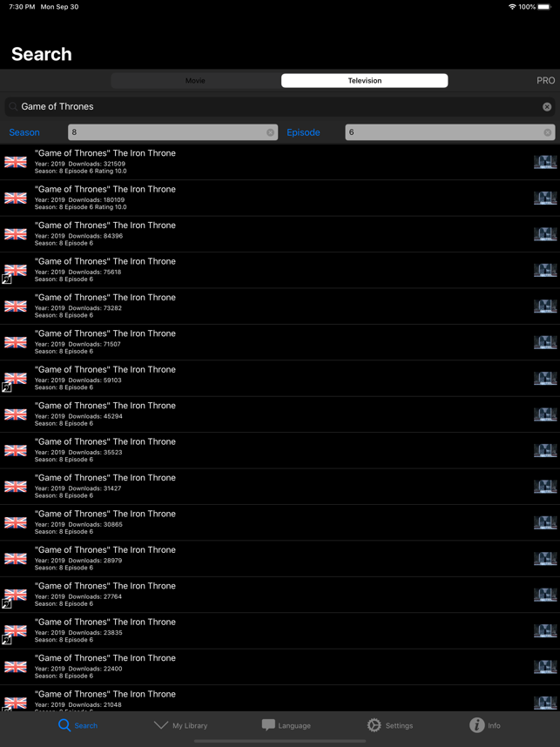Open result with 180109 downloads
Viewport: 560px width, 747px height.
280,199
